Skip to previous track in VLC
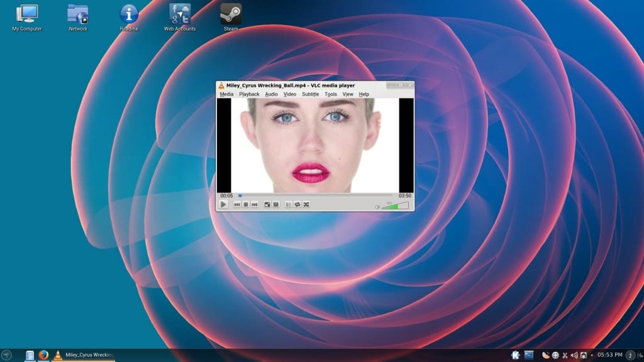Viewport: 644px width, 362px height. click(237, 205)
